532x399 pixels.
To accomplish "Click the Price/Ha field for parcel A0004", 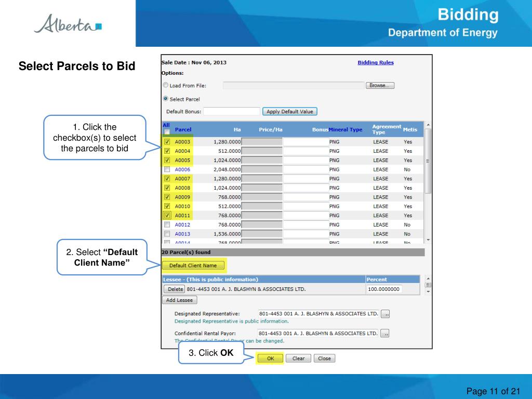I will pos(262,151).
